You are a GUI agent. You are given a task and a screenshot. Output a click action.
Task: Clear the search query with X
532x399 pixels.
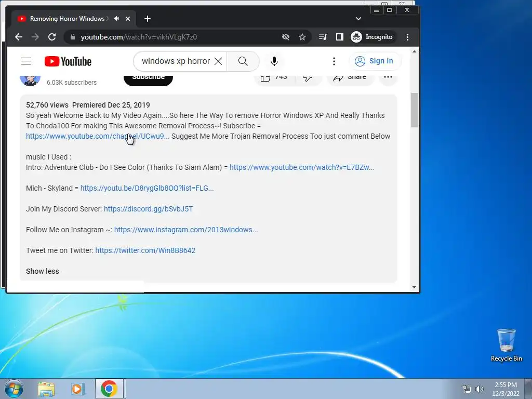click(219, 61)
